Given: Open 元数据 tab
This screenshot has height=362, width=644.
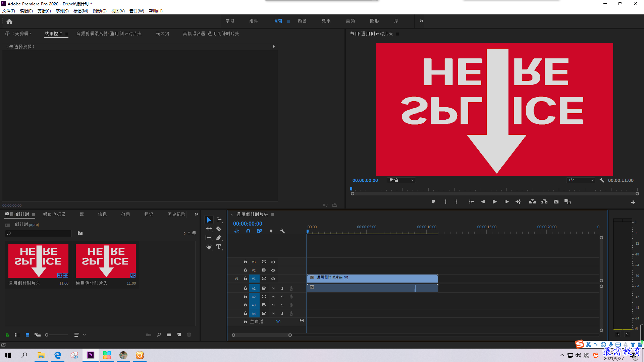Looking at the screenshot, I should (x=162, y=34).
